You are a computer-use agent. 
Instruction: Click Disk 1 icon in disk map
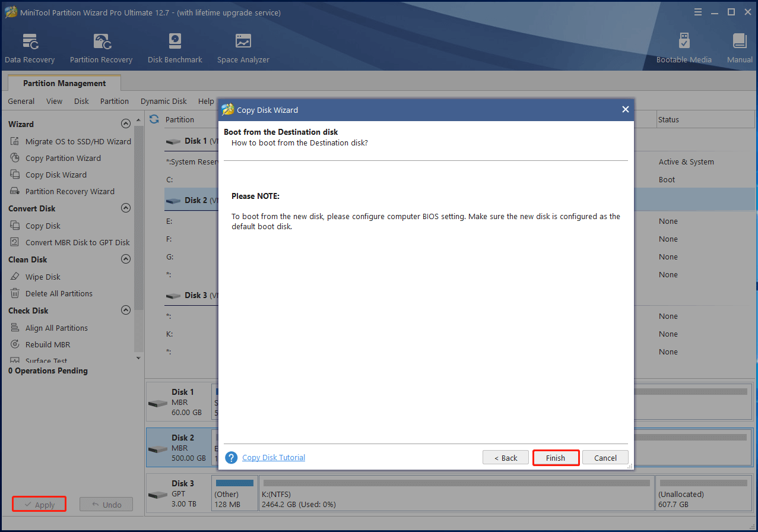click(158, 403)
